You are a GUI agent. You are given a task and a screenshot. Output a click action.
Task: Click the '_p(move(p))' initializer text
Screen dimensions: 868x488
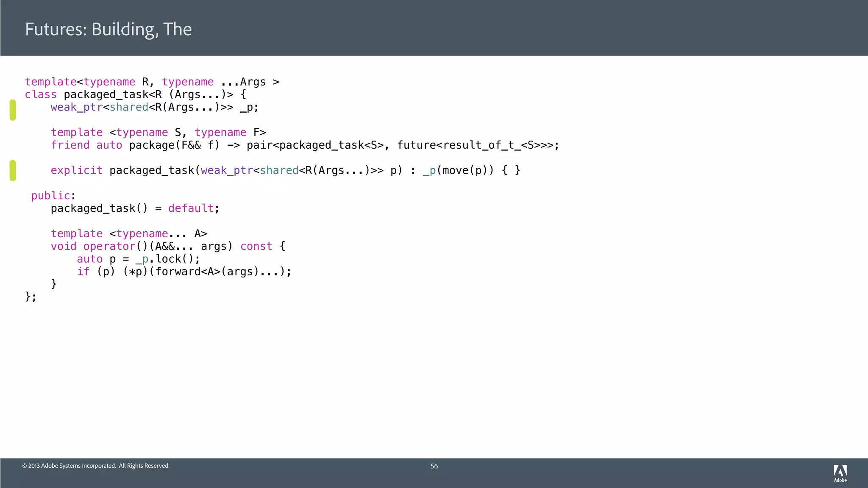tap(458, 170)
